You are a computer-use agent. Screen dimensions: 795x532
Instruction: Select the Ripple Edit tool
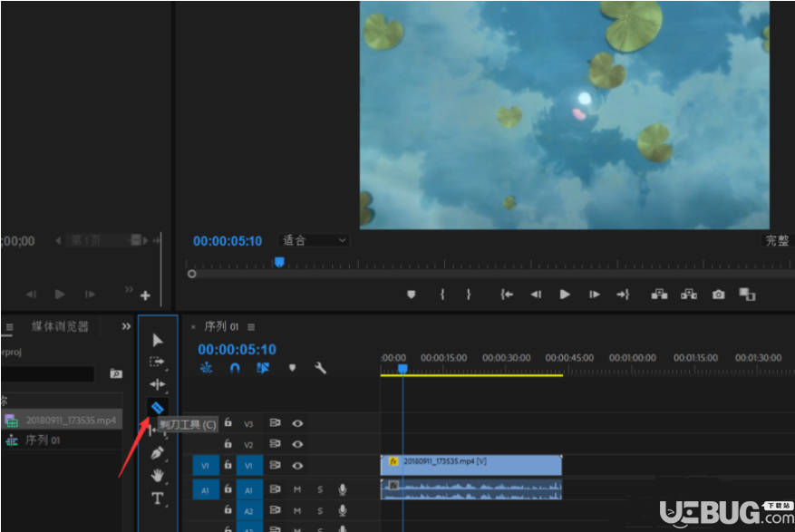[x=157, y=384]
